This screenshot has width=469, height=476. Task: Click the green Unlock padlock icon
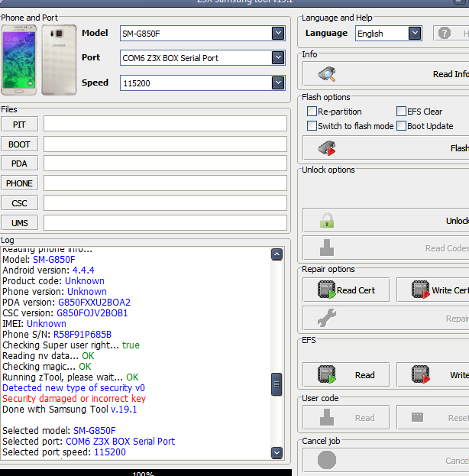(x=327, y=220)
